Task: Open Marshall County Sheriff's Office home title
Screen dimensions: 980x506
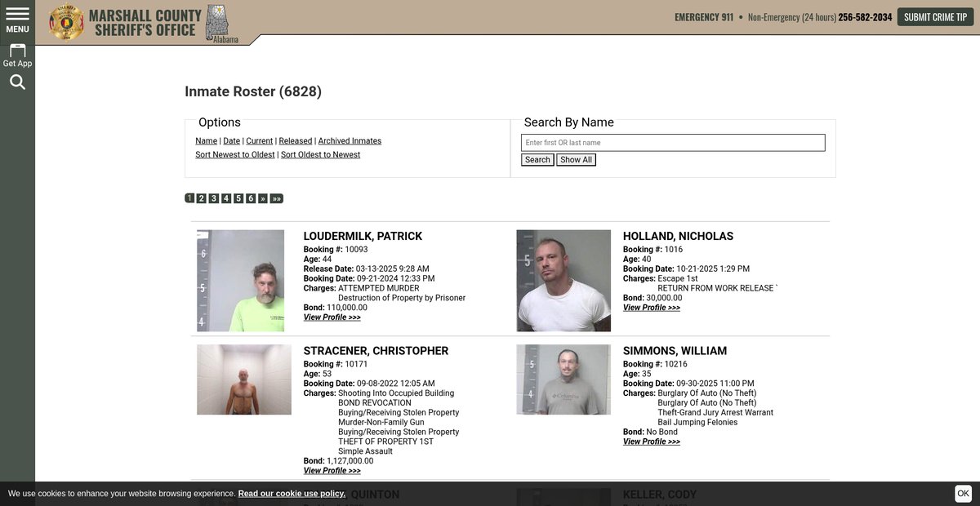Action: click(x=145, y=23)
